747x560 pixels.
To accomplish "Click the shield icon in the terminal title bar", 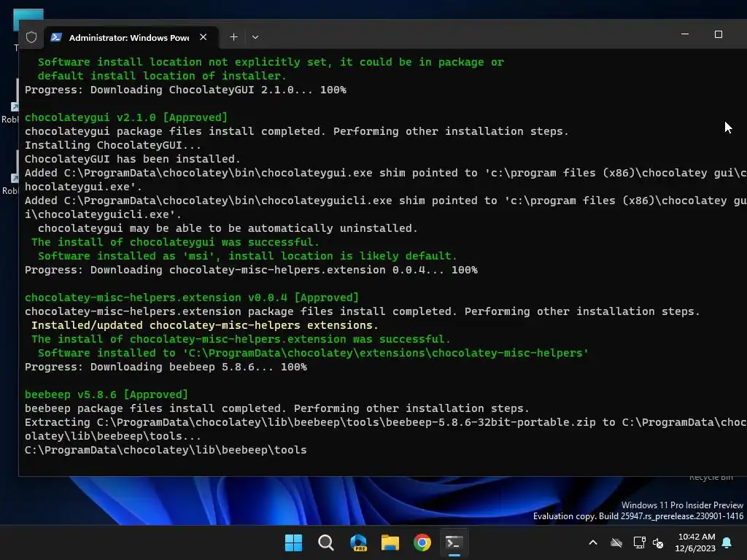I will pos(31,37).
